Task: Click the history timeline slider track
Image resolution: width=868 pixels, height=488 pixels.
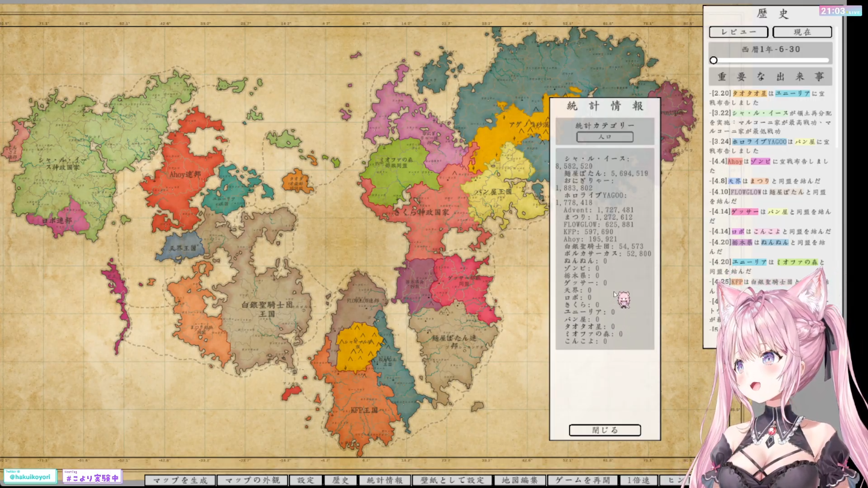Action: point(771,60)
